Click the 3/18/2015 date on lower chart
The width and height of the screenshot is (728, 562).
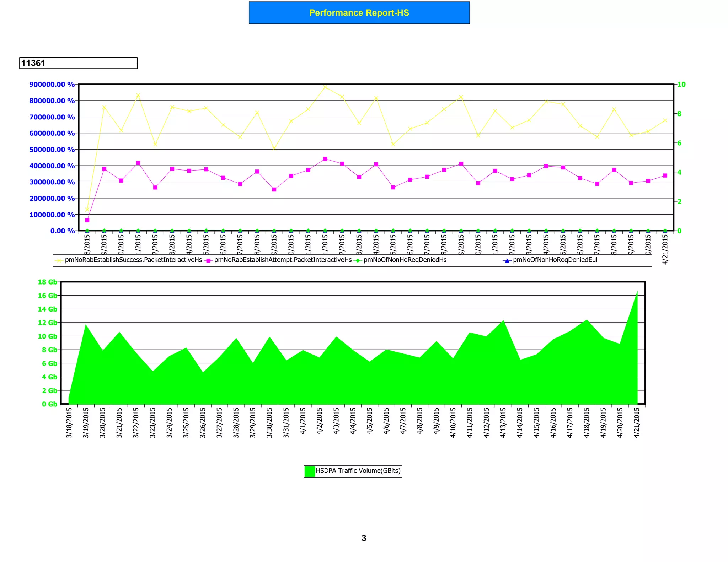click(x=69, y=422)
